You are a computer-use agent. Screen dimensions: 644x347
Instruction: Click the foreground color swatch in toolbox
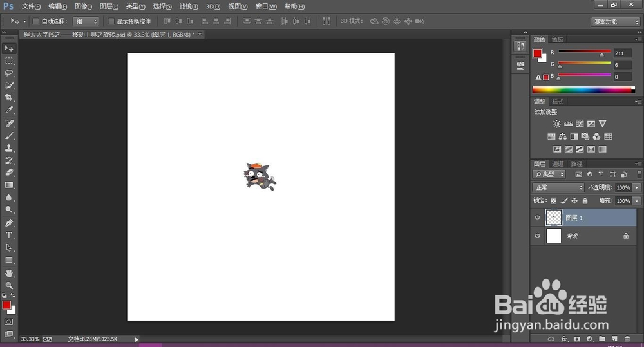(x=6, y=305)
